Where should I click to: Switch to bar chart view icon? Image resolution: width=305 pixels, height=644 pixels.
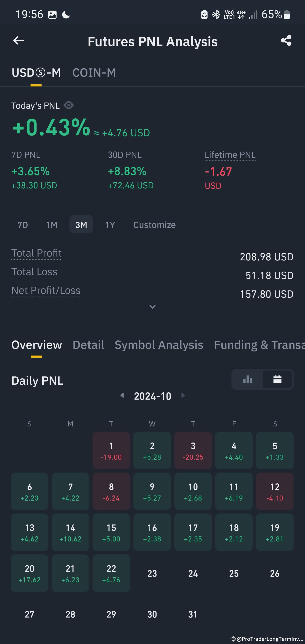pos(248,379)
